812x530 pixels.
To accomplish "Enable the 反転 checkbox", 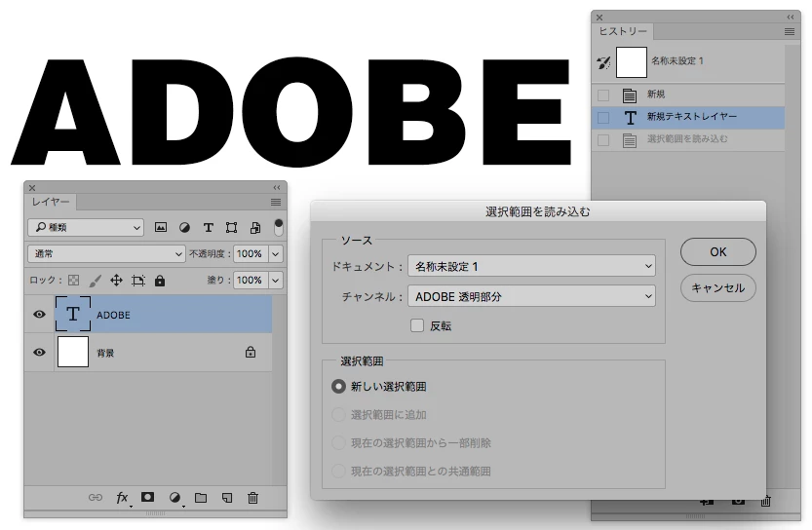I will [x=417, y=325].
